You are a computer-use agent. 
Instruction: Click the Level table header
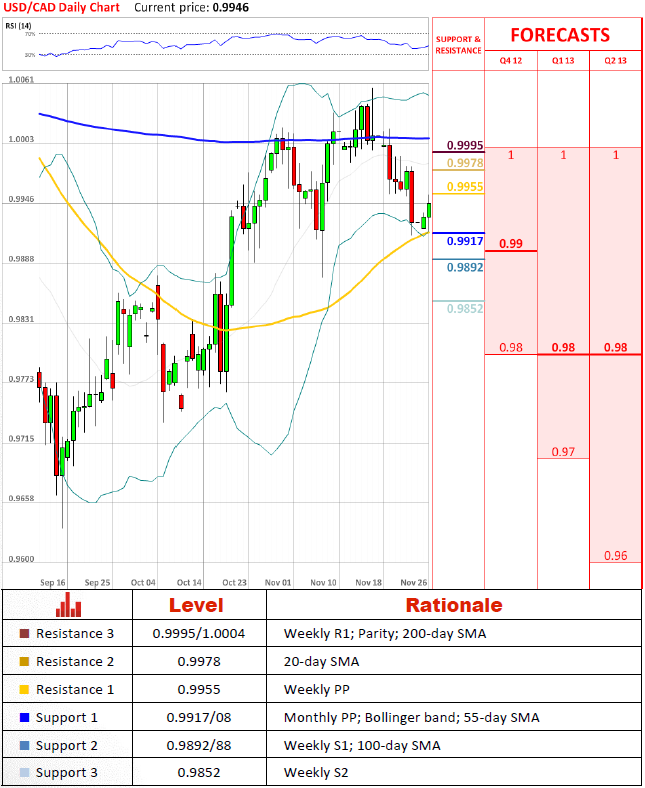(x=196, y=605)
